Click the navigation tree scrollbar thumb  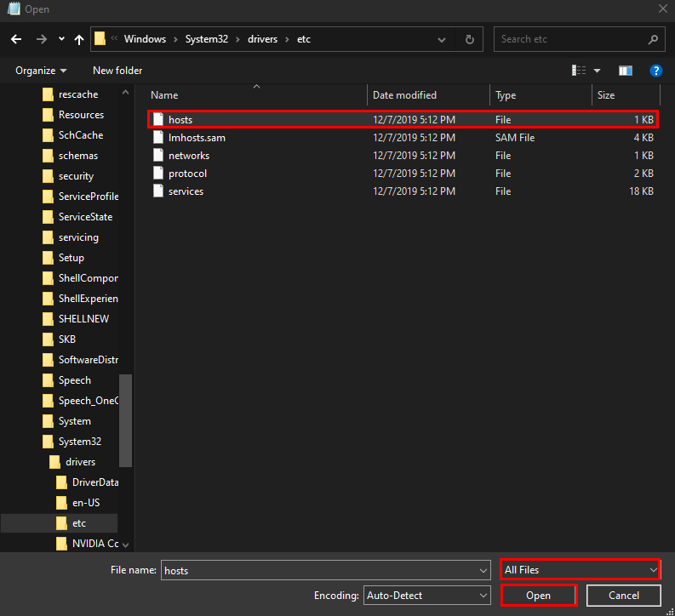[125, 420]
